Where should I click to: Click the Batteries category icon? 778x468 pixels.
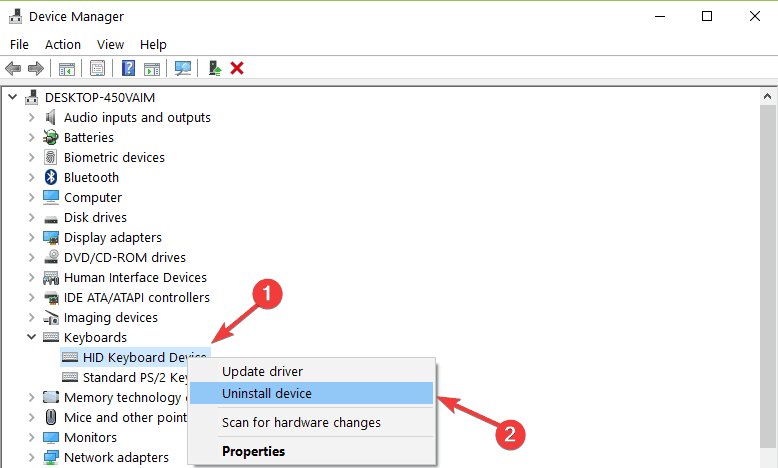51,137
